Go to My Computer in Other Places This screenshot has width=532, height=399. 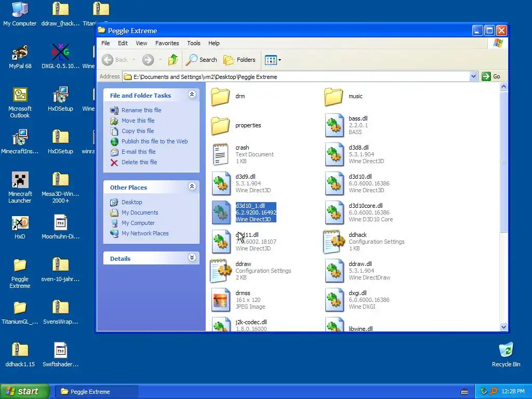click(138, 223)
